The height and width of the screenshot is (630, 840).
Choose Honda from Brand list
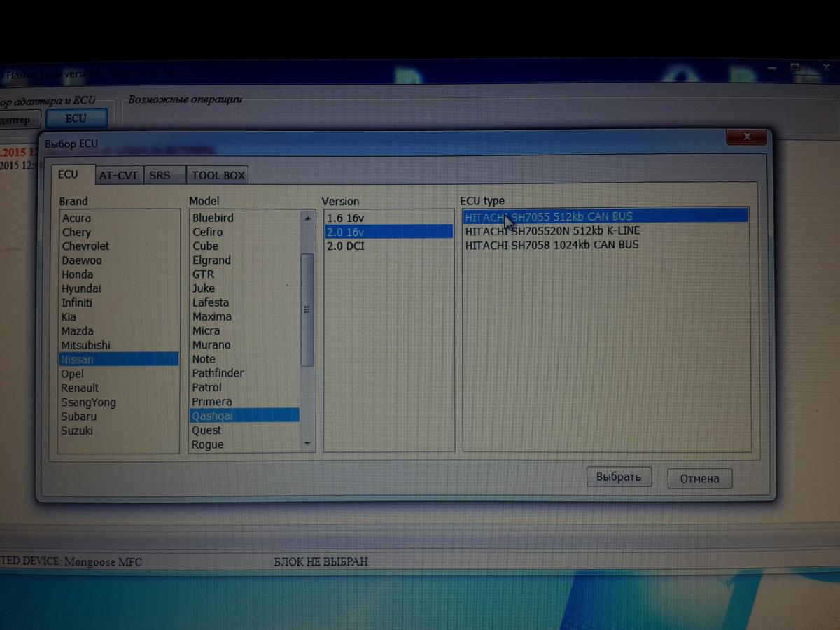pyautogui.click(x=118, y=274)
